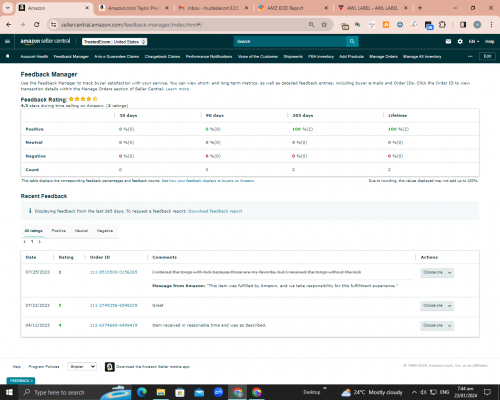Screen dimensions: 500x400
Task: Select the All ratings tab
Action: tap(33, 231)
